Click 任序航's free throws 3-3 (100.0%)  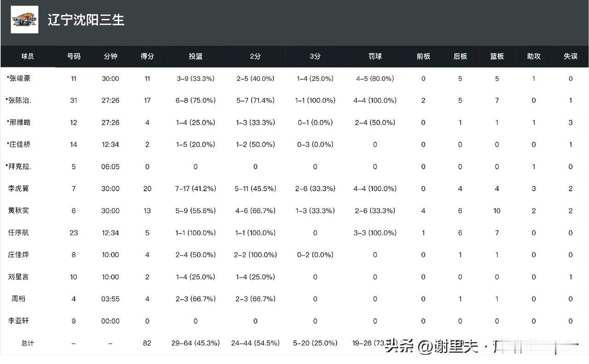(x=375, y=233)
